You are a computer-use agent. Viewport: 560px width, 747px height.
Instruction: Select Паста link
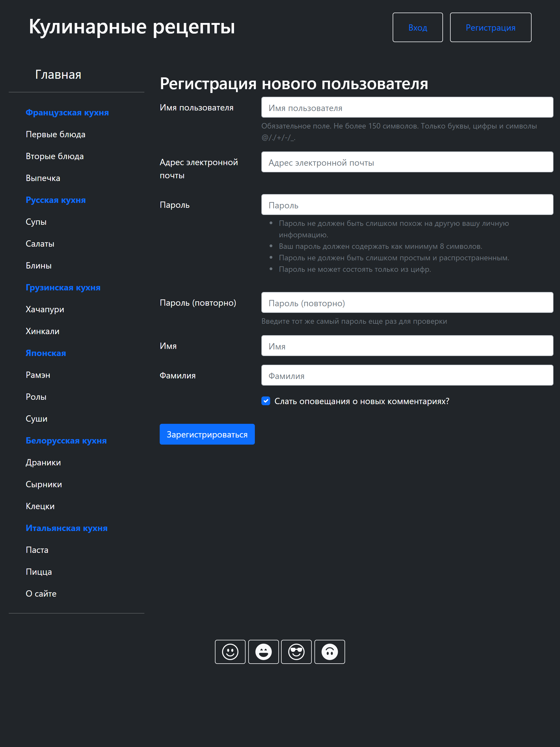point(37,550)
